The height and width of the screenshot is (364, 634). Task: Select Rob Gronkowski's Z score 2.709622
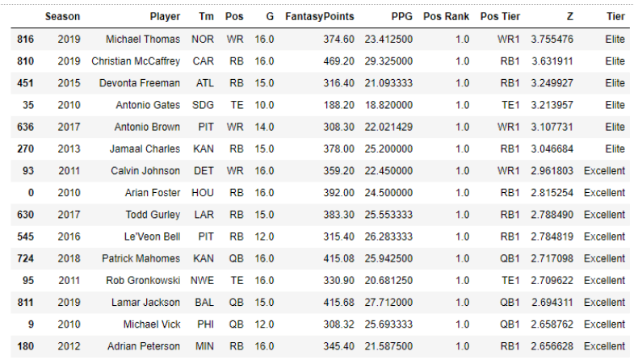point(552,280)
